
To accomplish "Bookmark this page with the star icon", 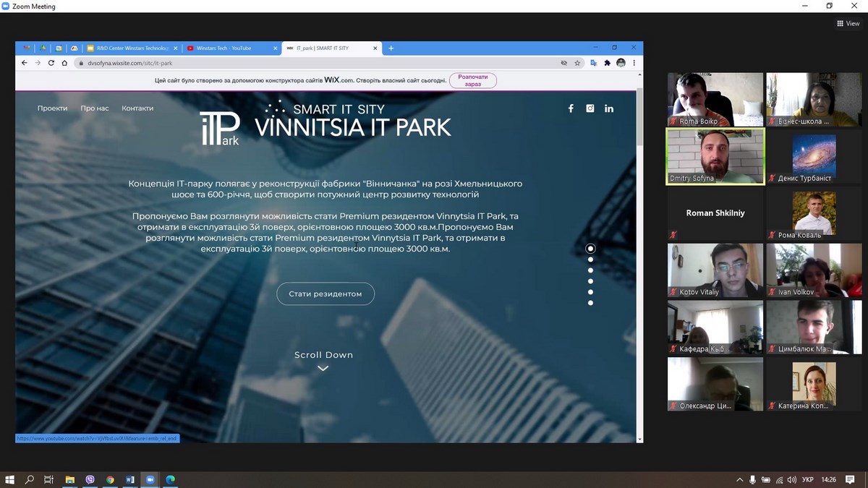I will pyautogui.click(x=577, y=63).
